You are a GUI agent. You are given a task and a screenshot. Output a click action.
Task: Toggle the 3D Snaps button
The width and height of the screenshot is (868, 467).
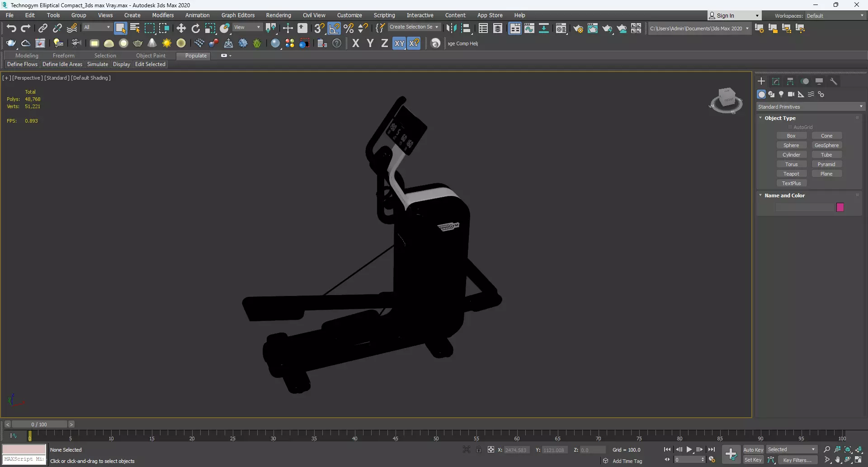[x=319, y=29]
